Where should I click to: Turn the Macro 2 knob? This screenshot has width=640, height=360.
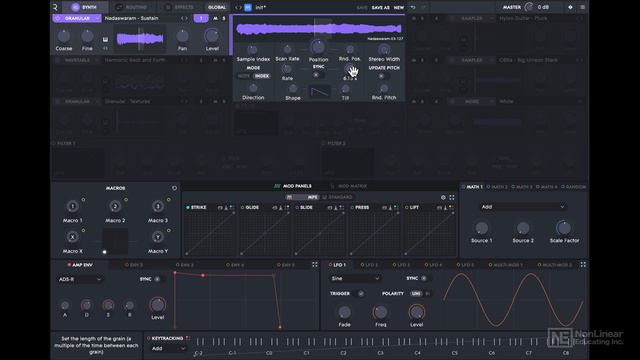point(115,206)
